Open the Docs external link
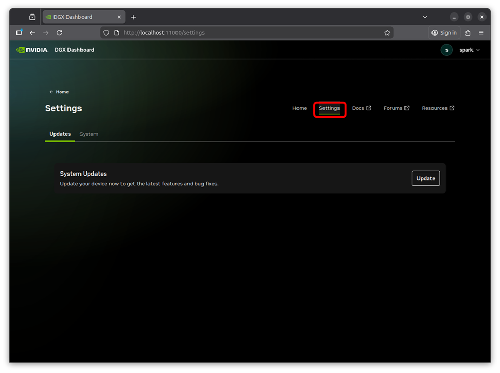500x373 pixels. coord(361,108)
